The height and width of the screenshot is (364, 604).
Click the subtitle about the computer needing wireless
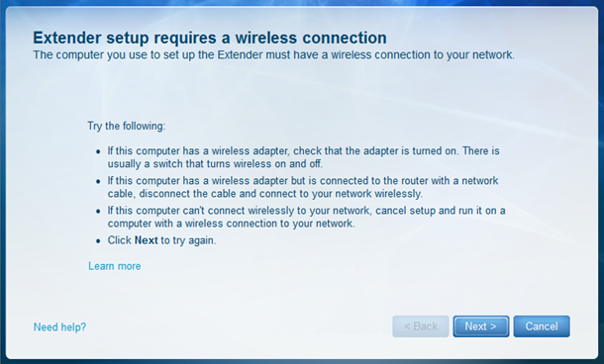pos(273,55)
